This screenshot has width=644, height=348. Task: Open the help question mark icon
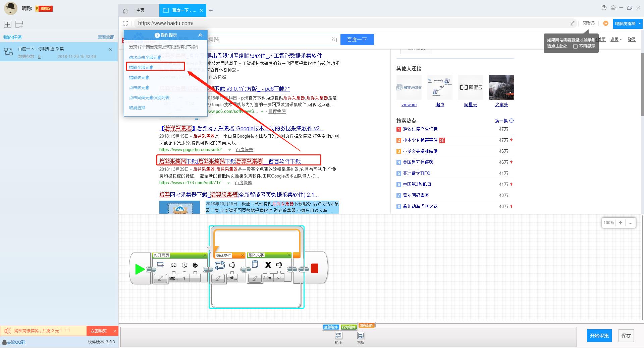604,8
